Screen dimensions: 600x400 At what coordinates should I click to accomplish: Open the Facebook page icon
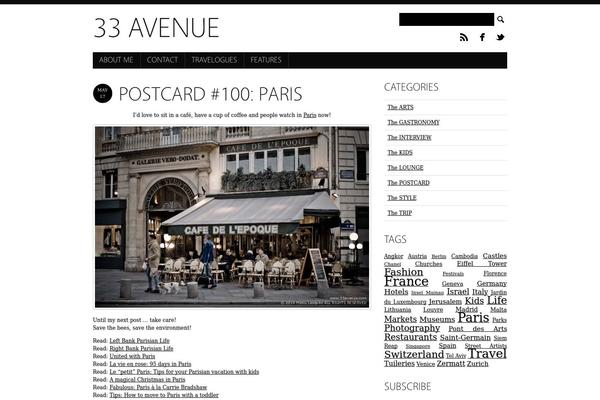point(483,37)
